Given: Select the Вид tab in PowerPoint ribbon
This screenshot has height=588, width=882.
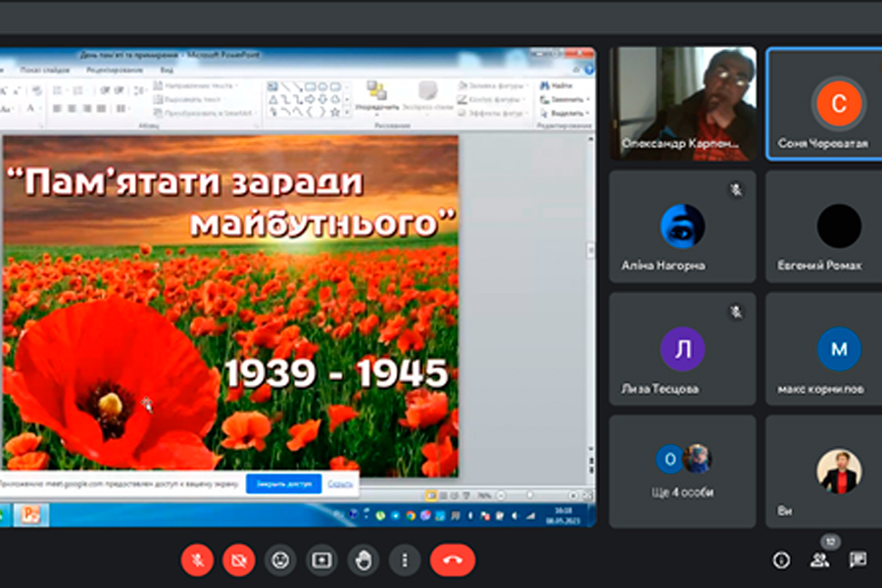Looking at the screenshot, I should tap(168, 71).
